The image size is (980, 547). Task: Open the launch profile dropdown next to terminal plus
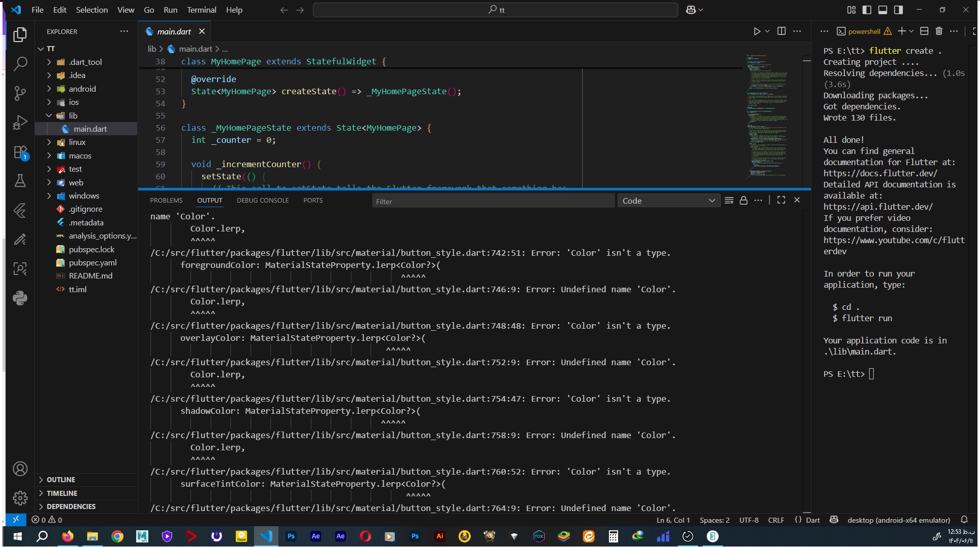(912, 31)
